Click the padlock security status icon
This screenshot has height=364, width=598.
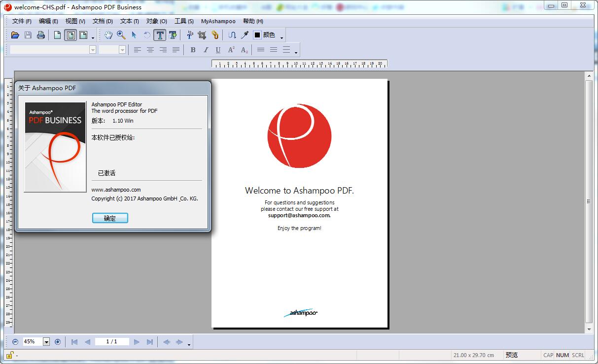9,354
